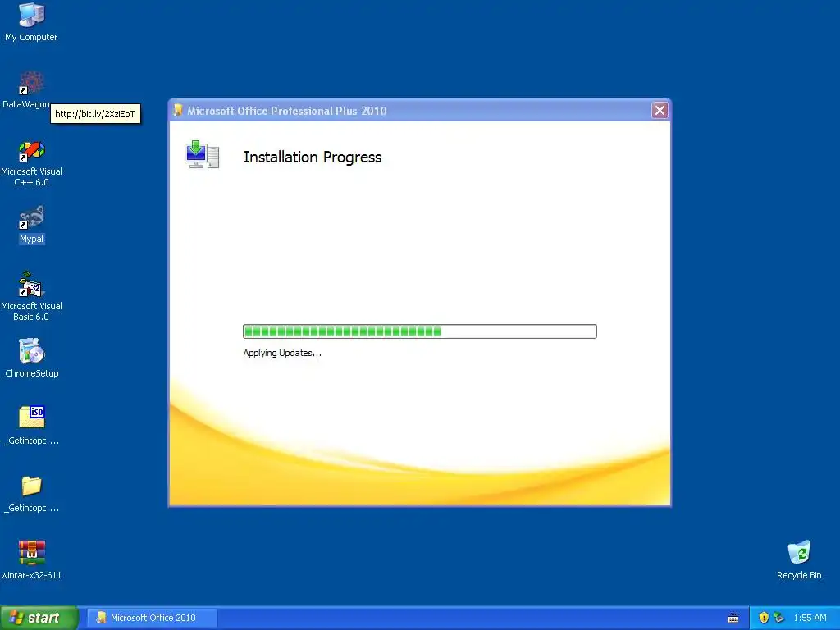
Task: Select the Microsoft Visual C++ 6.0 shortcut
Action: click(x=31, y=163)
